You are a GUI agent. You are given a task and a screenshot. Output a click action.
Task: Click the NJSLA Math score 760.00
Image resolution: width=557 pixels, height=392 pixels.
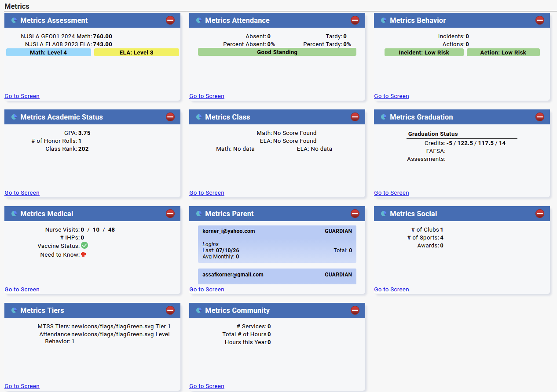[x=103, y=36]
